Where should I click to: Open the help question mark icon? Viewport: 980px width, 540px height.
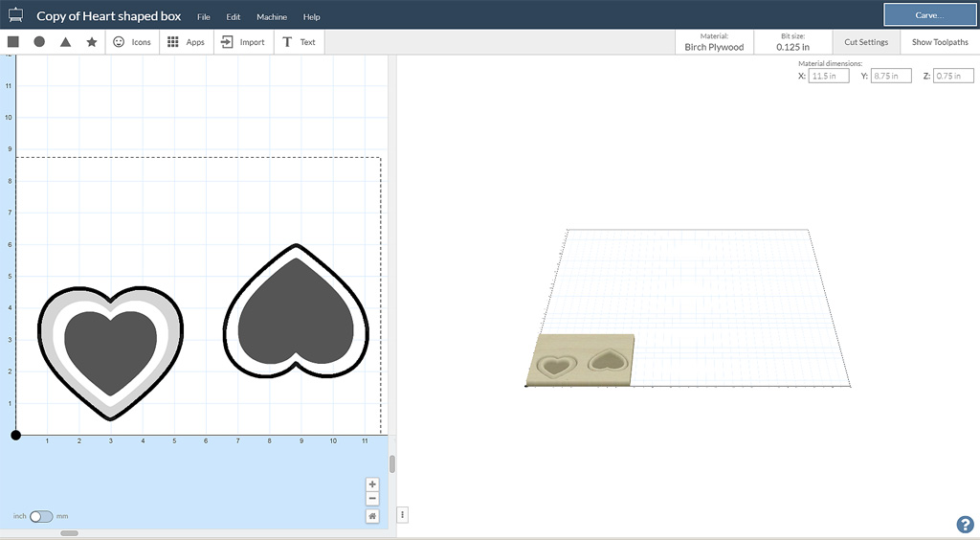click(x=965, y=525)
